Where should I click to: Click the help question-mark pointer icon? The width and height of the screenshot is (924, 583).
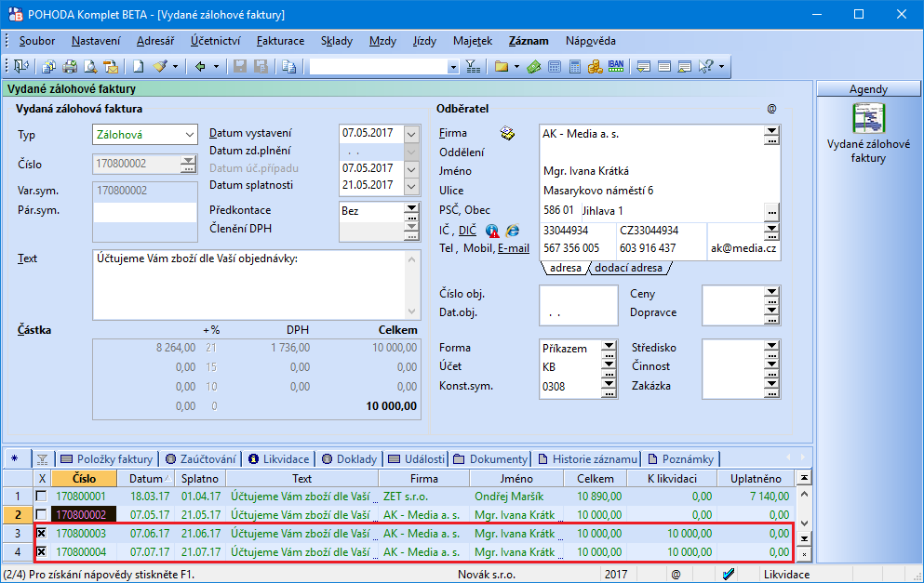coord(705,67)
